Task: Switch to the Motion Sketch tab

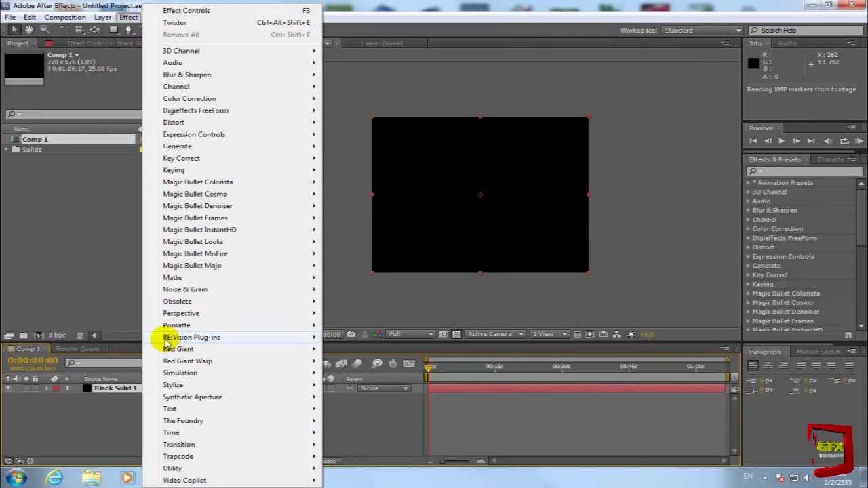Action: [x=818, y=352]
